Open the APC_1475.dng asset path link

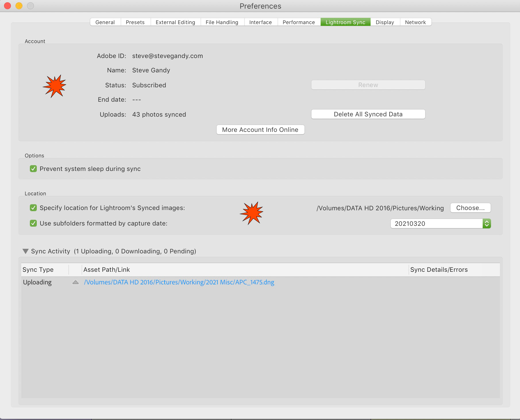tap(179, 282)
